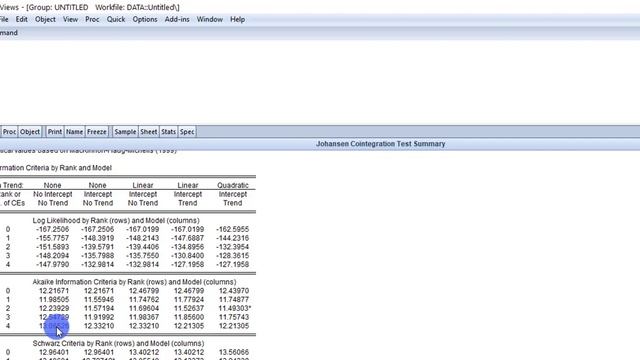The width and height of the screenshot is (640, 360).
Task: Select Akaike value 11.55946
Action: coord(99,300)
